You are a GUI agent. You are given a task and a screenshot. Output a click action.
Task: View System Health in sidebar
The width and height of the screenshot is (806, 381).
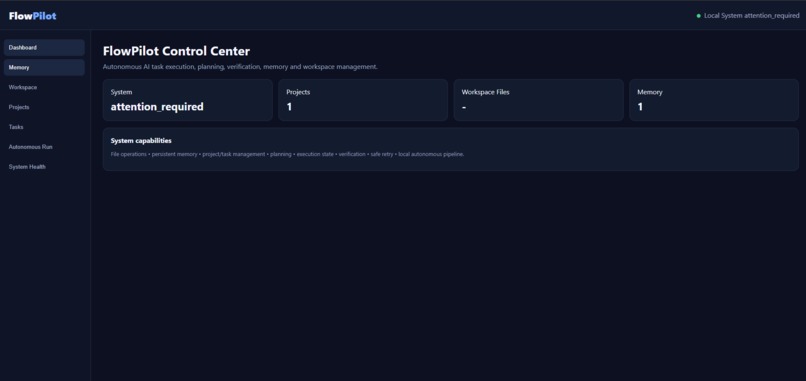44,167
